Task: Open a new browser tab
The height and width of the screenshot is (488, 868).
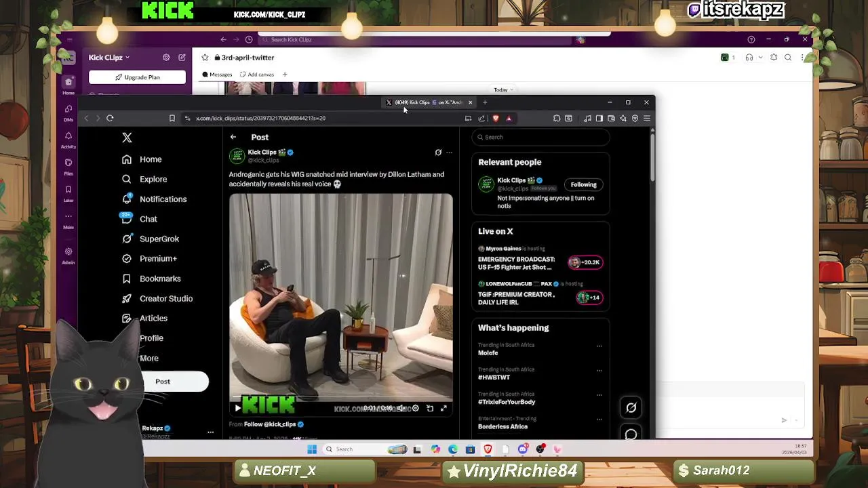Action: [x=485, y=102]
